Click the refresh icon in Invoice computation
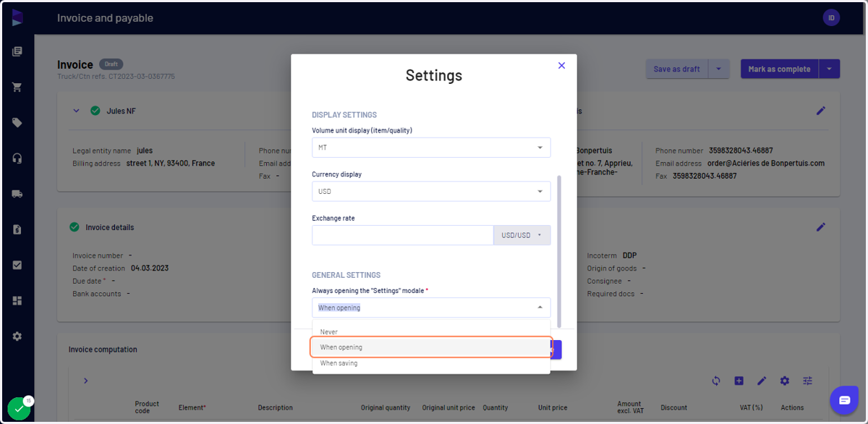868x424 pixels. (x=716, y=381)
